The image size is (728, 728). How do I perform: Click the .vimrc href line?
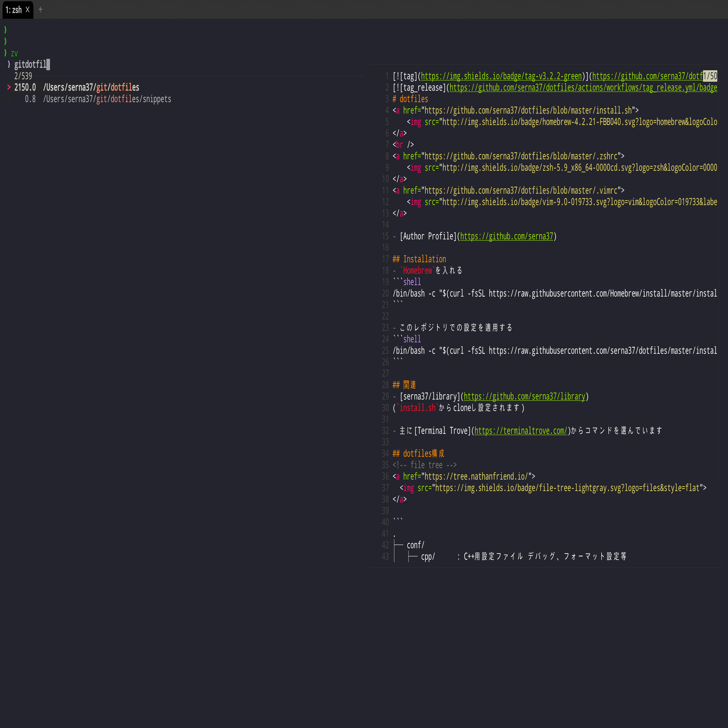click(x=508, y=190)
